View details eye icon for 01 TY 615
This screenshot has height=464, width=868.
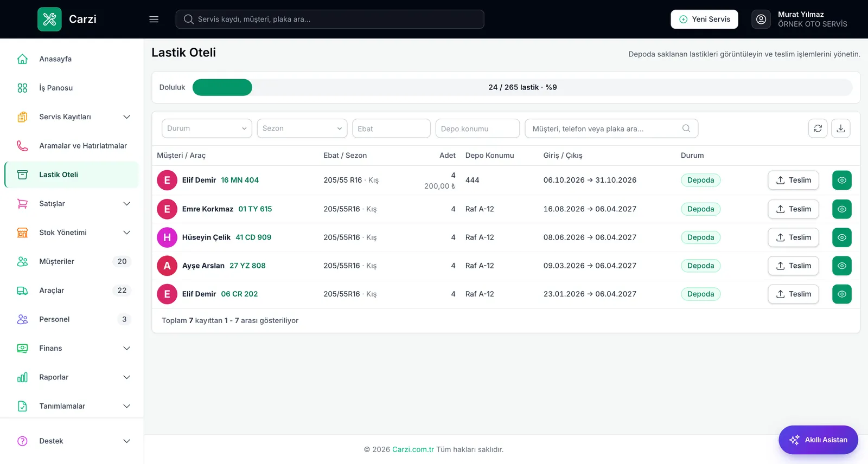(x=842, y=209)
